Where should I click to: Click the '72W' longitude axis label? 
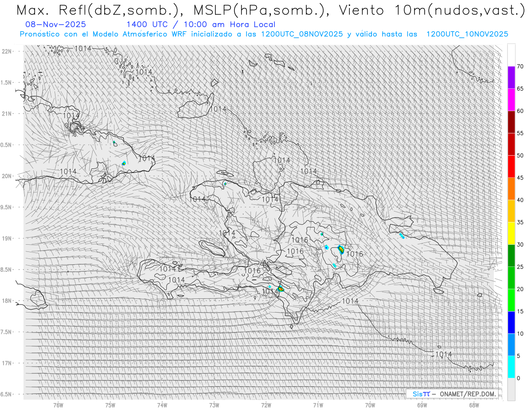[x=266, y=405]
